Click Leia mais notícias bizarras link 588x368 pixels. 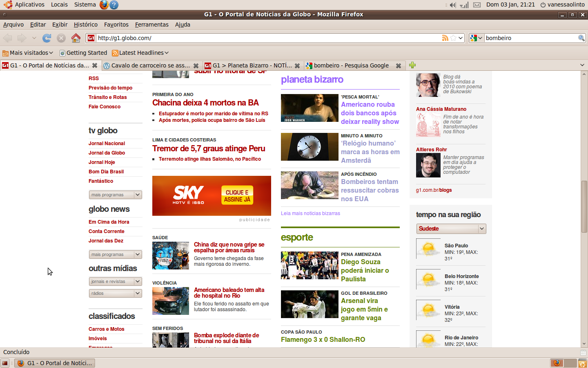tap(310, 213)
